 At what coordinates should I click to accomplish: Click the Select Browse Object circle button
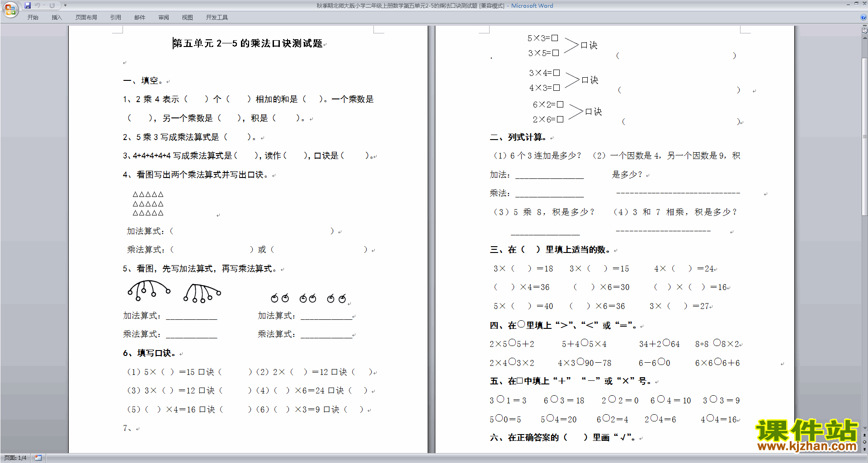(865, 442)
